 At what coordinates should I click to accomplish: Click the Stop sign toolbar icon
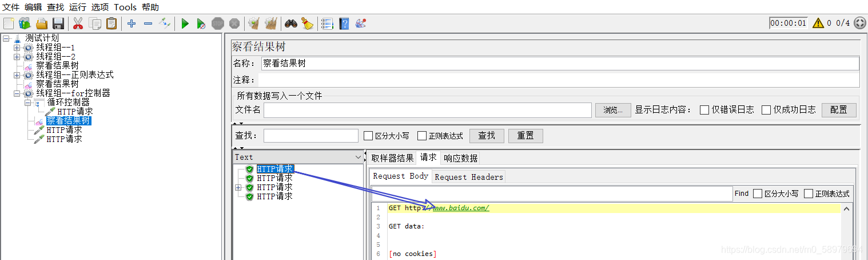pyautogui.click(x=217, y=23)
